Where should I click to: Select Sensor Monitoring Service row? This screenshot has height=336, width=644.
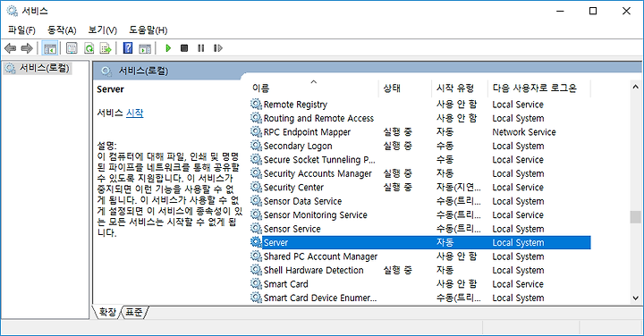coord(419,215)
